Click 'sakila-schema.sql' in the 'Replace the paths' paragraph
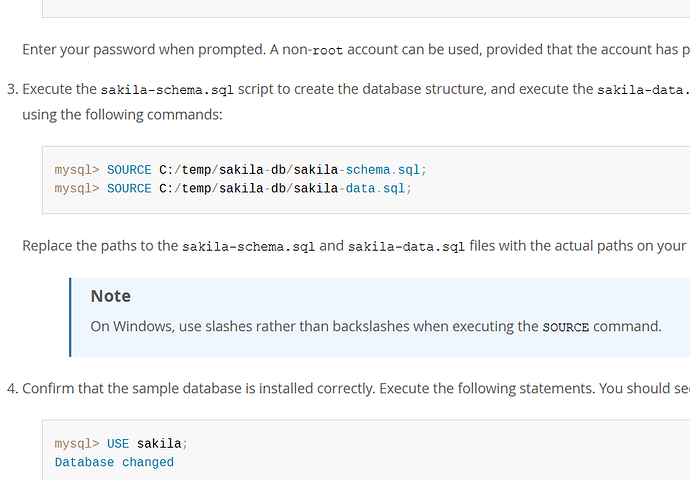The width and height of the screenshot is (690, 480). [x=248, y=246]
